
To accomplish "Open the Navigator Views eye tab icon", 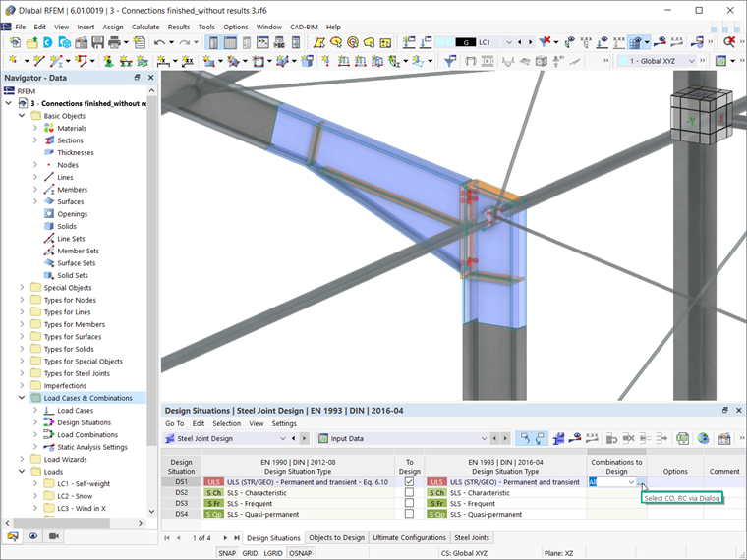I will 32,536.
